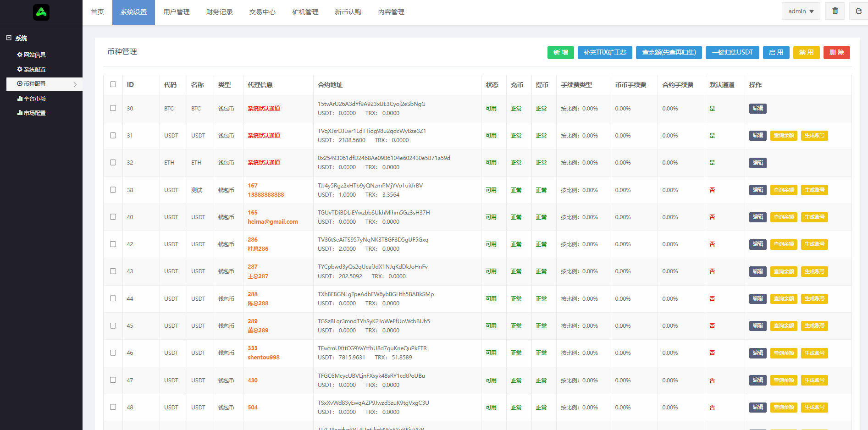Open 市场配置 in the sidebar
The height and width of the screenshot is (430, 868).
pos(35,113)
